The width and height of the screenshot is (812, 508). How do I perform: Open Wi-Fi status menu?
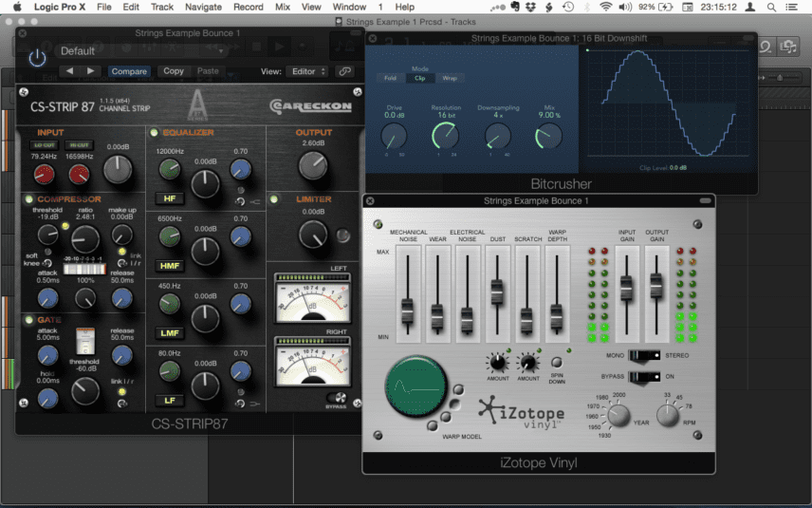[x=605, y=8]
